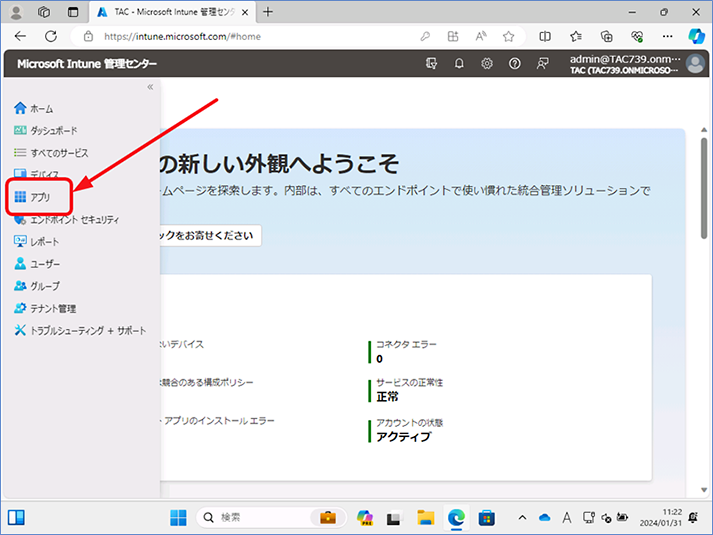Image resolution: width=713 pixels, height=535 pixels.
Task: Click the コネクタ エラー value 0
Action: pyautogui.click(x=379, y=359)
